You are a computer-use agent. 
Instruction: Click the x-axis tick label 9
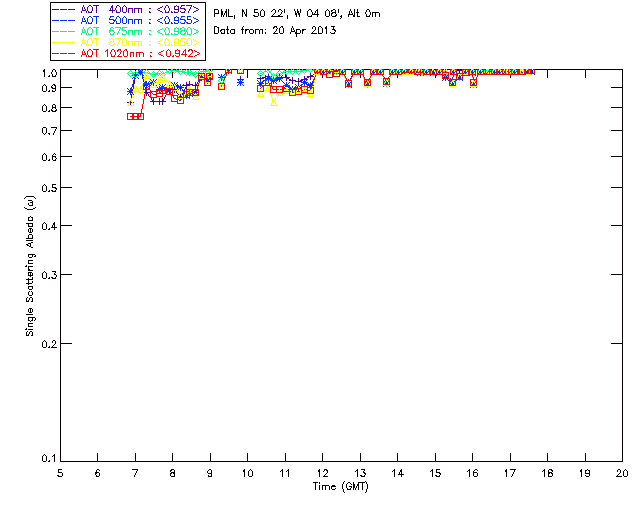tap(210, 473)
